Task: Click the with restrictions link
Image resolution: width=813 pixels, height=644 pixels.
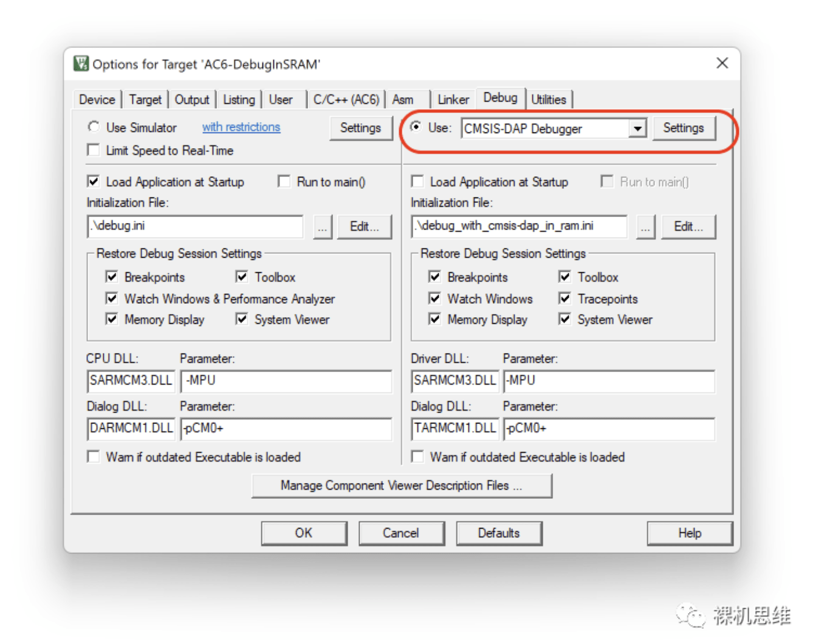Action: pyautogui.click(x=241, y=128)
